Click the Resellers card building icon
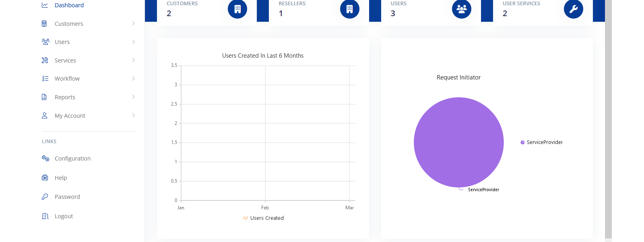This screenshot has height=242, width=644. (x=349, y=9)
